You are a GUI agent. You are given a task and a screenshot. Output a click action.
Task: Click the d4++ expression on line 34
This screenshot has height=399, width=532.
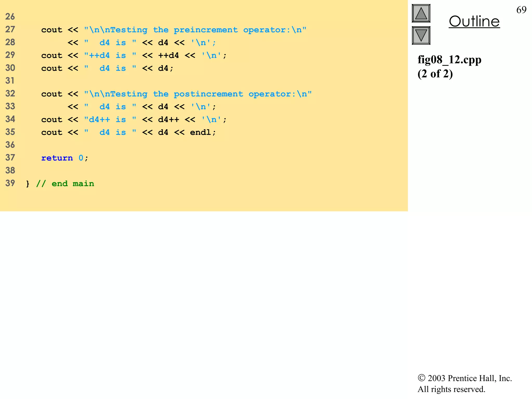pyautogui.click(x=169, y=119)
